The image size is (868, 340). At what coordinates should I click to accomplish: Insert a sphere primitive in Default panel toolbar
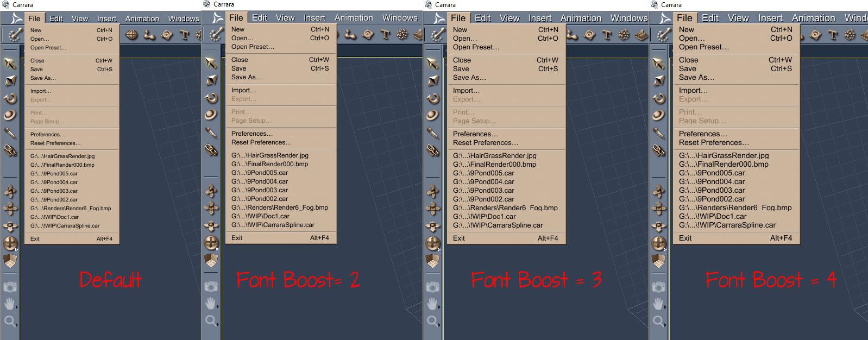tap(131, 35)
